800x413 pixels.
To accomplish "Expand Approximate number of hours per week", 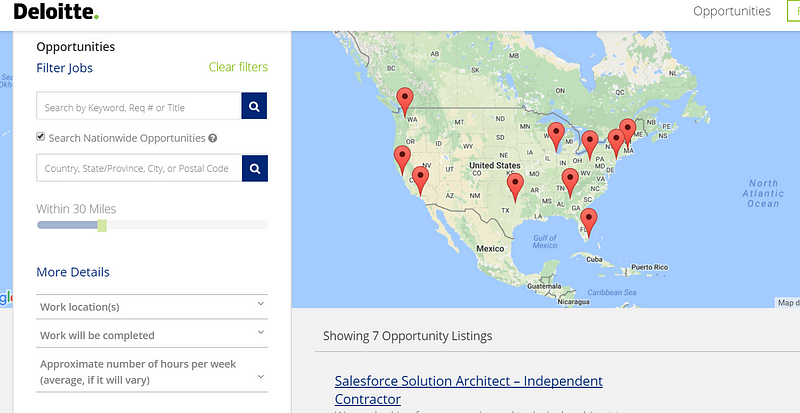I will click(152, 372).
